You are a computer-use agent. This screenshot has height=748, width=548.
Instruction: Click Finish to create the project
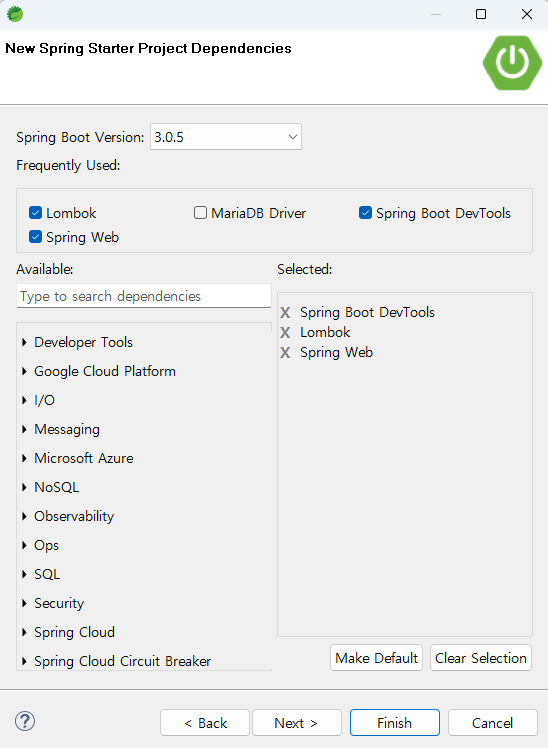click(395, 723)
